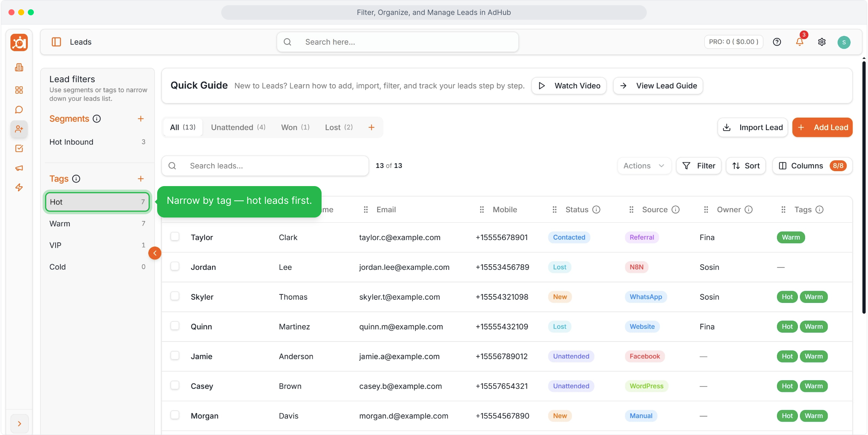Viewport: 868px width, 435px height.
Task: Select the Leads people icon in sidebar
Action: click(19, 129)
